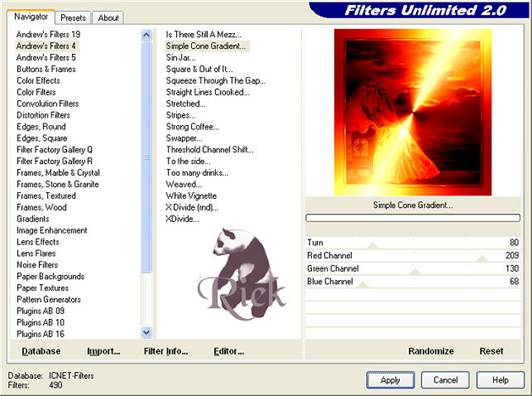Image resolution: width=532 pixels, height=396 pixels.
Task: Select Andrew's Filters 19 category
Action: pos(48,34)
